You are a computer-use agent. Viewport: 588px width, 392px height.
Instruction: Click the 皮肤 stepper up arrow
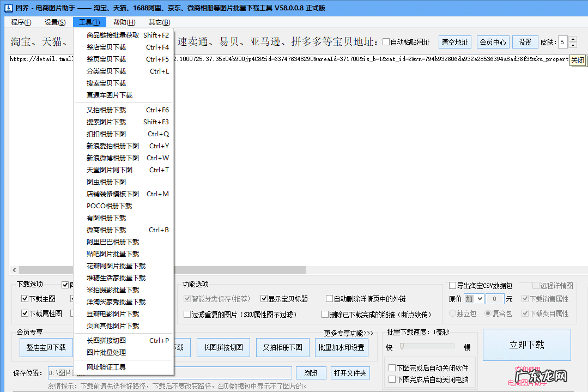(x=573, y=39)
